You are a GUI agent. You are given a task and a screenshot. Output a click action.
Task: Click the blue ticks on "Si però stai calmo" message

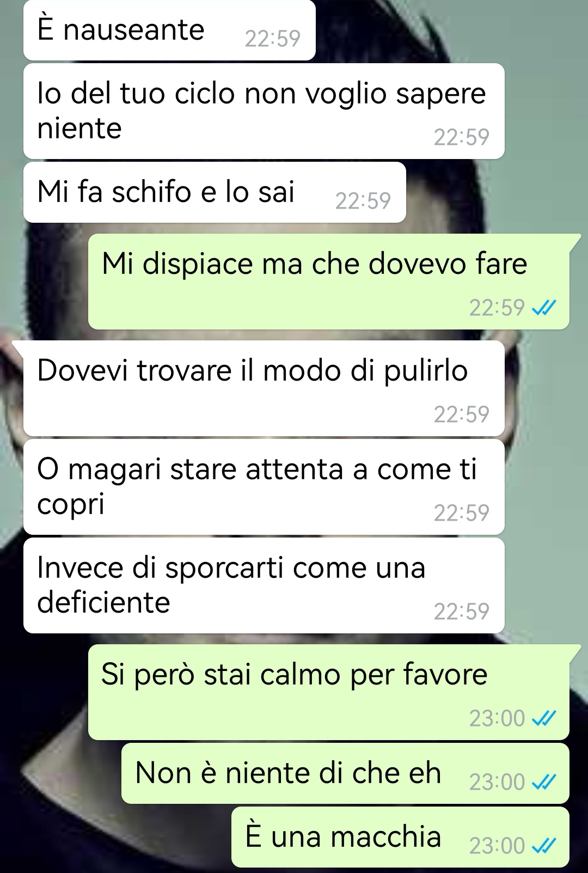tap(543, 719)
